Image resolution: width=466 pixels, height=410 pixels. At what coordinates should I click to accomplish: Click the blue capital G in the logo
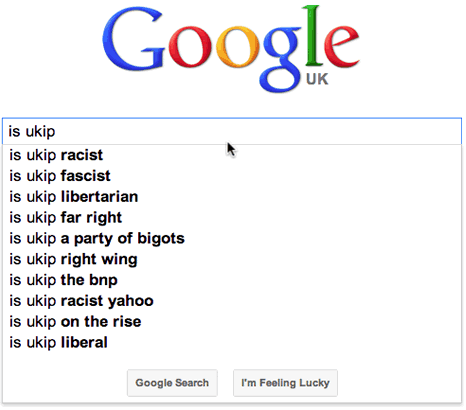133,38
